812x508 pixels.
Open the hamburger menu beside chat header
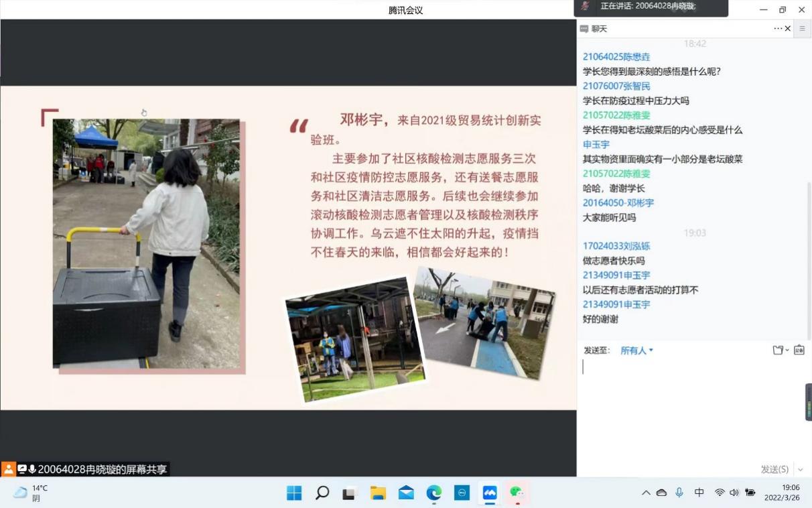point(802,28)
